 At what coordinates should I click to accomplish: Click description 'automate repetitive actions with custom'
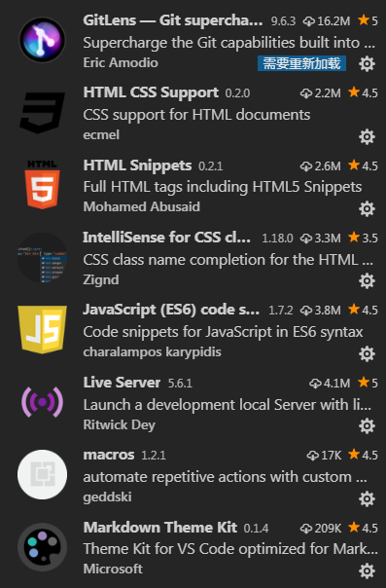[225, 477]
